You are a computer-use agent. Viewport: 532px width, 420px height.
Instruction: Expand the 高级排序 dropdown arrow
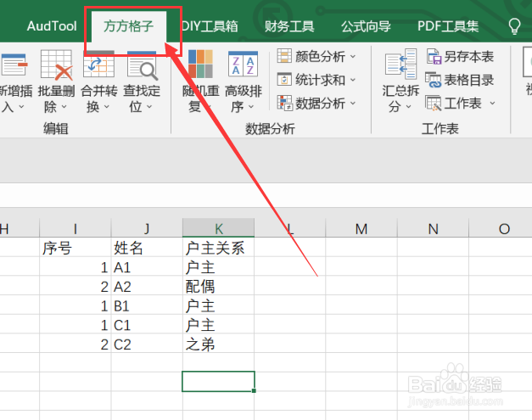coord(251,107)
